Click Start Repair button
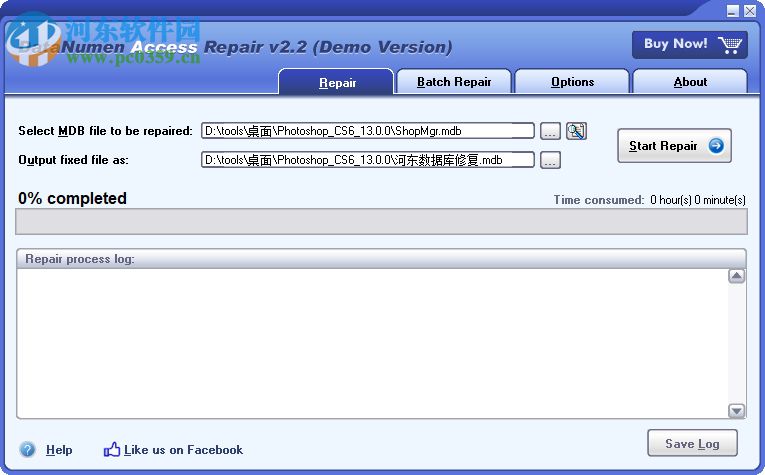765x475 pixels. tap(674, 145)
